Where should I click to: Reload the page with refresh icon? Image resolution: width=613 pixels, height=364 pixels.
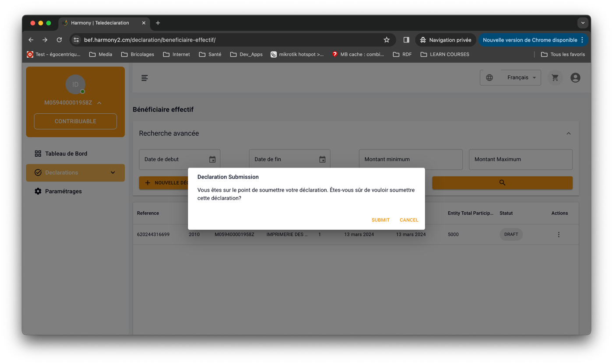click(x=59, y=40)
